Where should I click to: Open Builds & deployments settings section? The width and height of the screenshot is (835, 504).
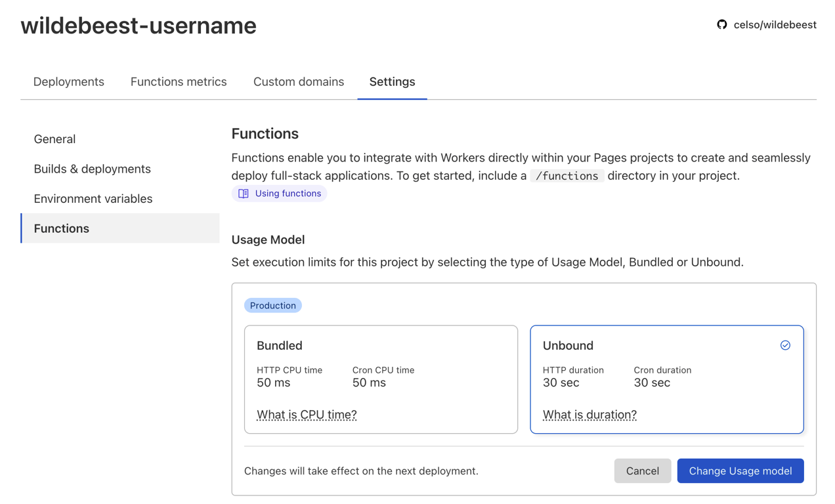[92, 169]
